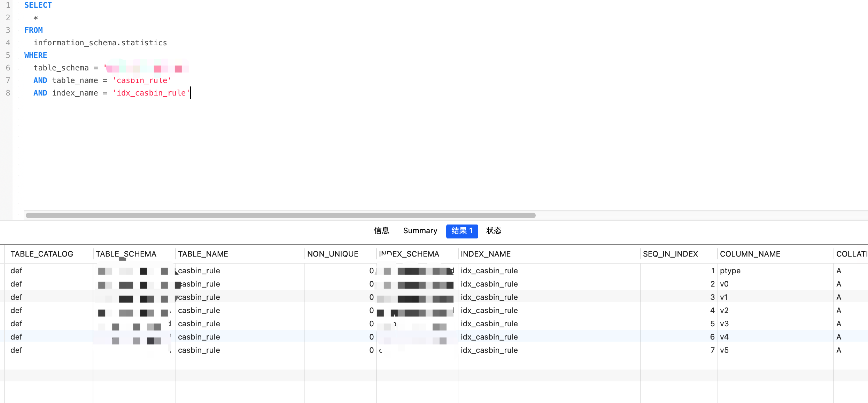This screenshot has width=868, height=403.
Task: Click the COLUMN_NAME column header
Action: [x=750, y=254]
